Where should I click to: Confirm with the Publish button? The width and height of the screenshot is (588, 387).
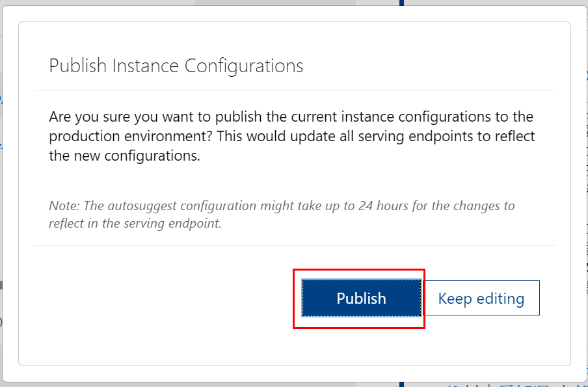(x=361, y=298)
